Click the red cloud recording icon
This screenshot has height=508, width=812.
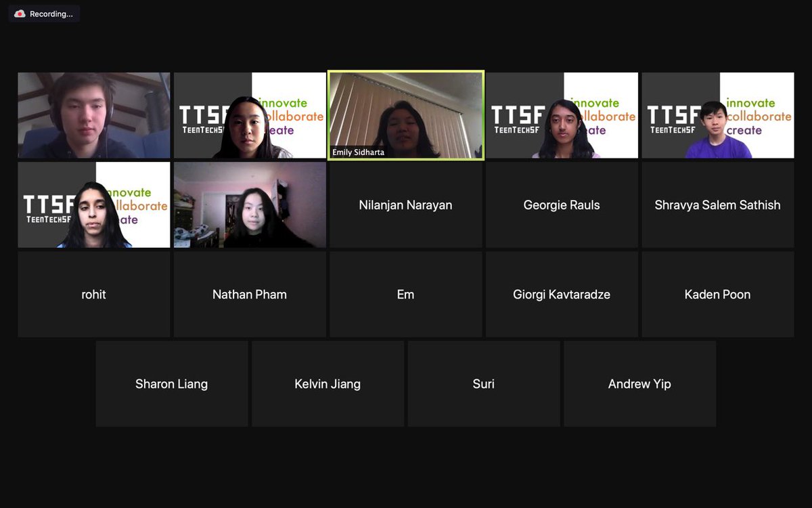(x=20, y=14)
